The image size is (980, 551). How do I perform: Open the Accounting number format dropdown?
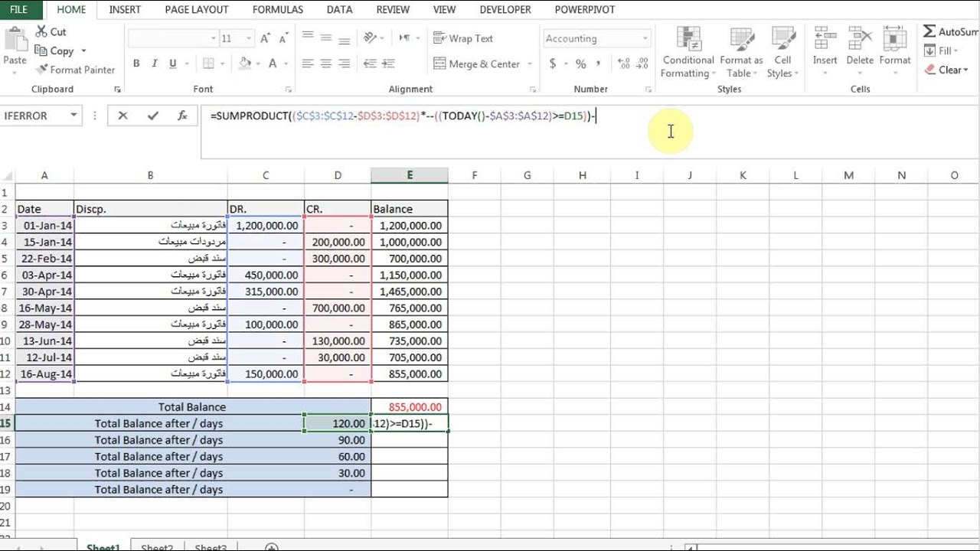point(645,38)
